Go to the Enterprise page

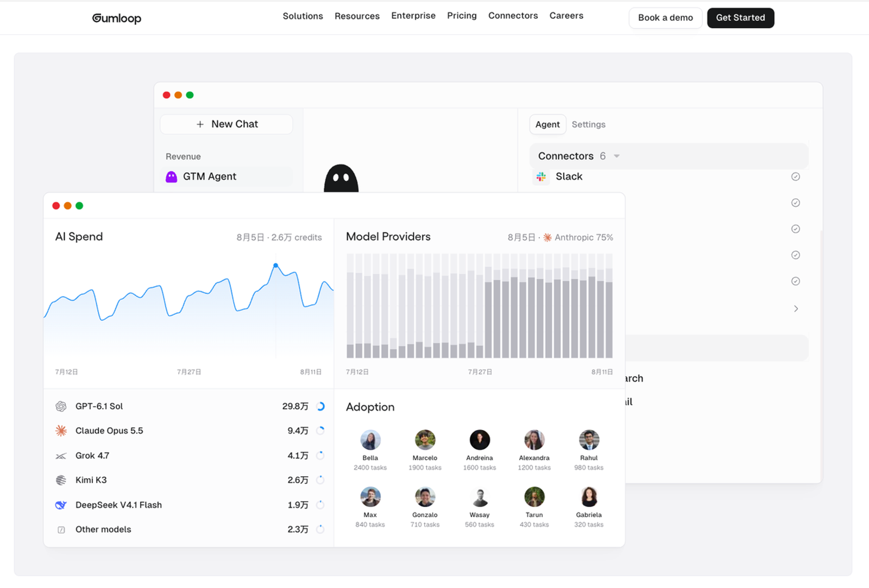tap(413, 16)
